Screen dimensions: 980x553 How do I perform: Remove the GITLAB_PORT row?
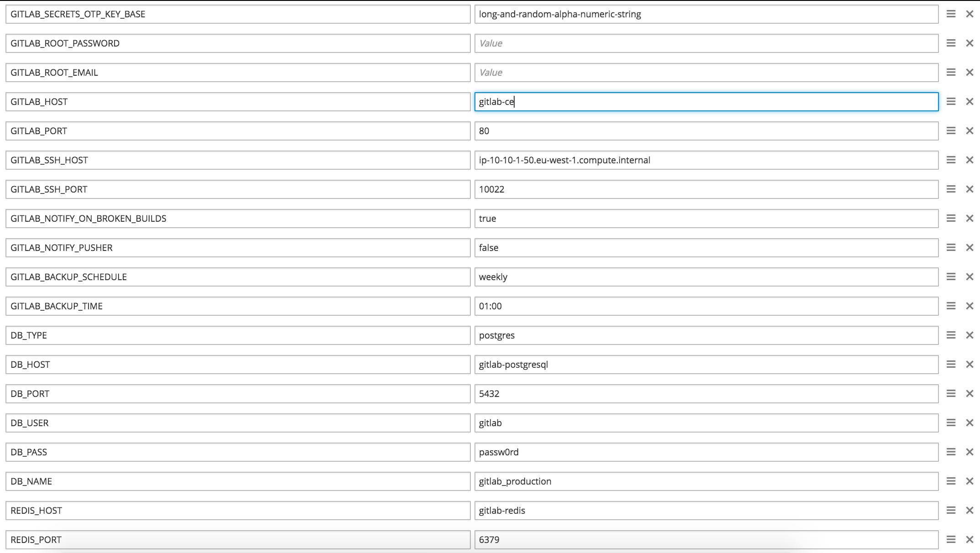click(x=970, y=131)
